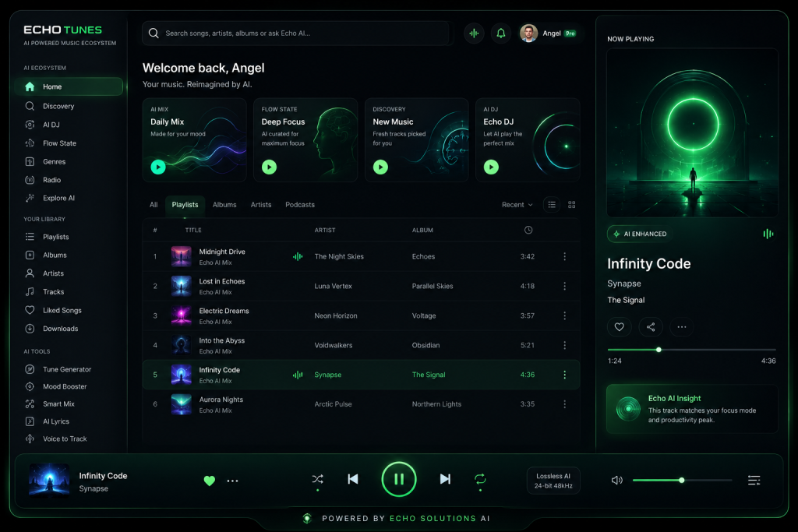Viewport: 798px width, 532px height.
Task: Go to Home in sidebar
Action: [x=69, y=86]
